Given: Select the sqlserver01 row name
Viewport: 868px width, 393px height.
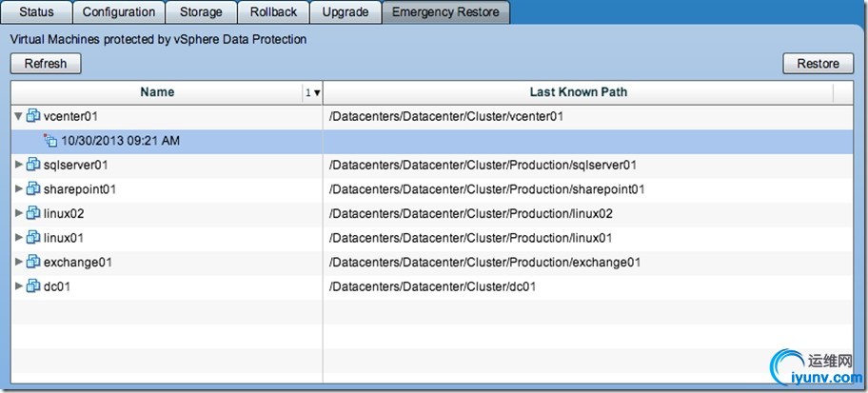Looking at the screenshot, I should point(76,165).
